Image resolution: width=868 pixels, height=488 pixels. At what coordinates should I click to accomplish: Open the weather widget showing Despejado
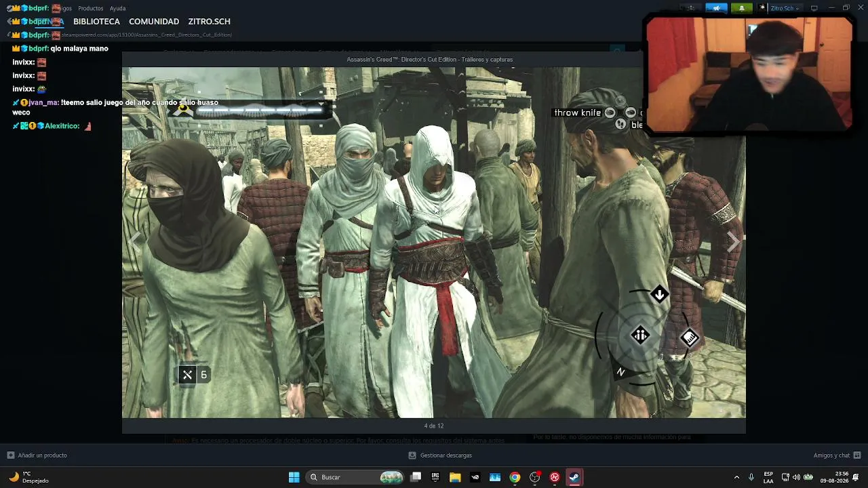point(29,477)
